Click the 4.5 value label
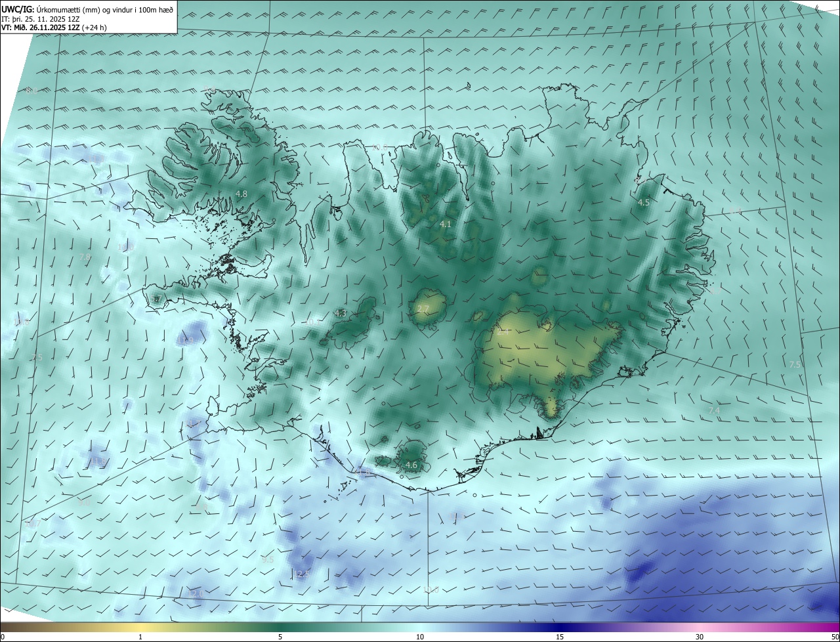Viewport: 840px width, 642px height. tap(644, 203)
